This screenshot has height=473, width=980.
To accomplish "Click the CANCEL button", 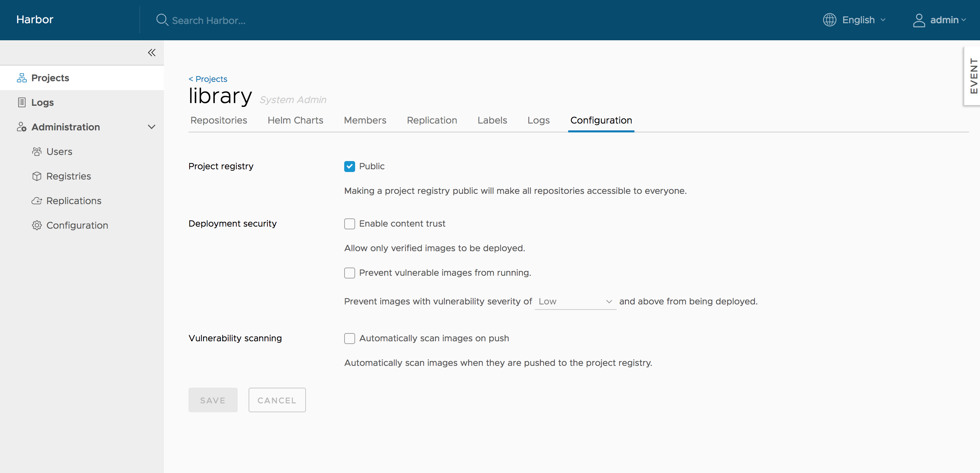I will [x=277, y=400].
